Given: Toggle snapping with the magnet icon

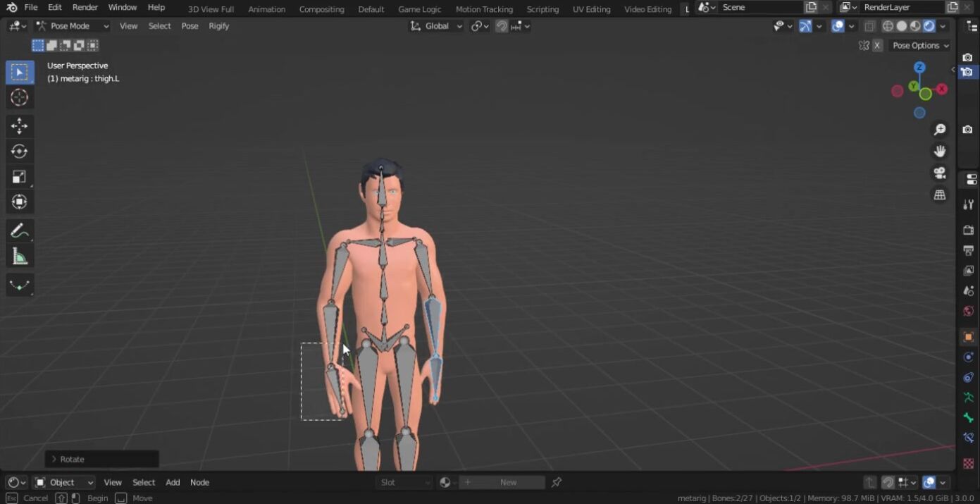Looking at the screenshot, I should tap(502, 26).
